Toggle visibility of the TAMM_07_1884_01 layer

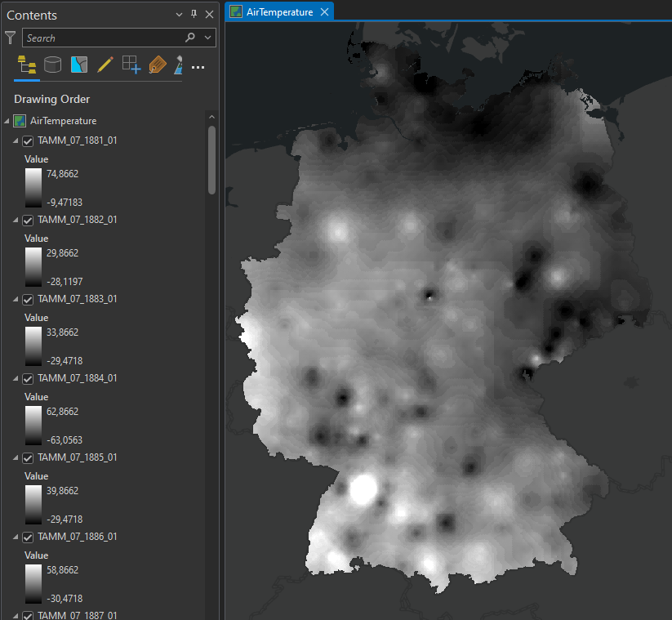[27, 378]
